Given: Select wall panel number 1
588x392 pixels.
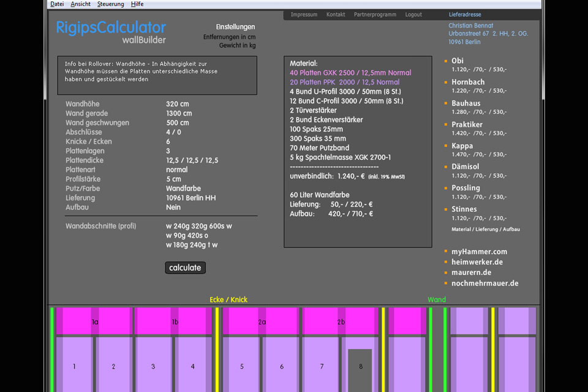Looking at the screenshot, I should 74,366.
